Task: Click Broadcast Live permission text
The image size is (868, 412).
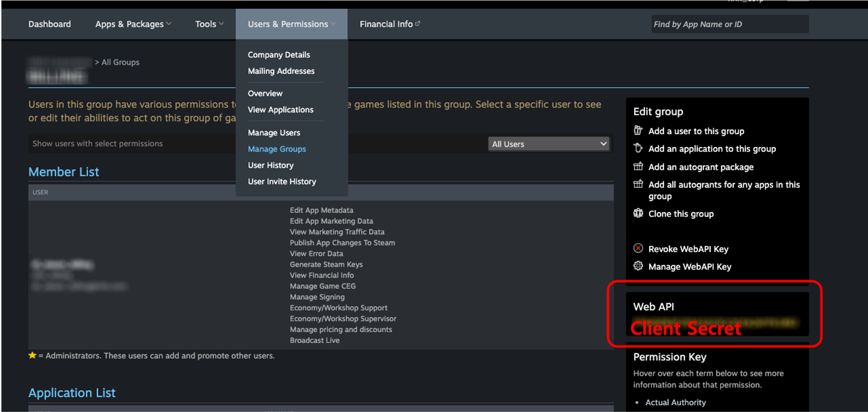Action: 314,340
